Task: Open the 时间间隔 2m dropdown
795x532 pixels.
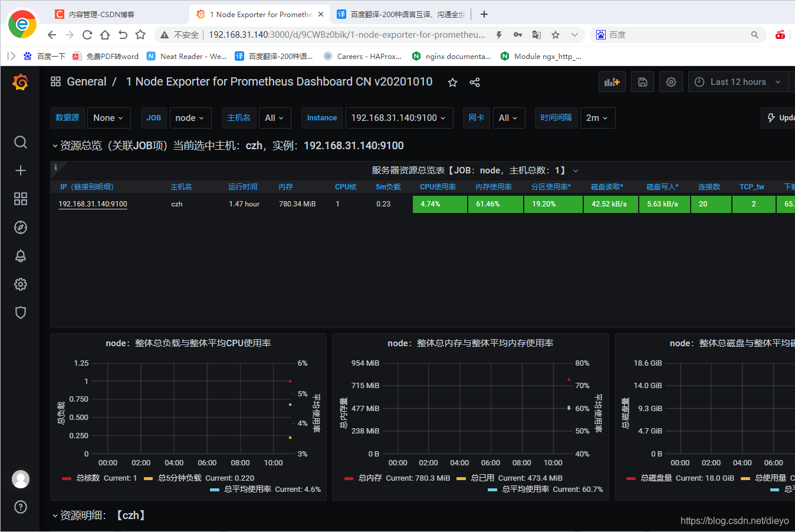Action: (598, 118)
